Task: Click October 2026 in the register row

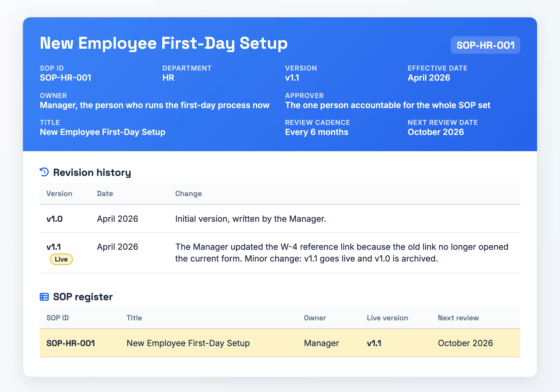Action: click(x=465, y=343)
